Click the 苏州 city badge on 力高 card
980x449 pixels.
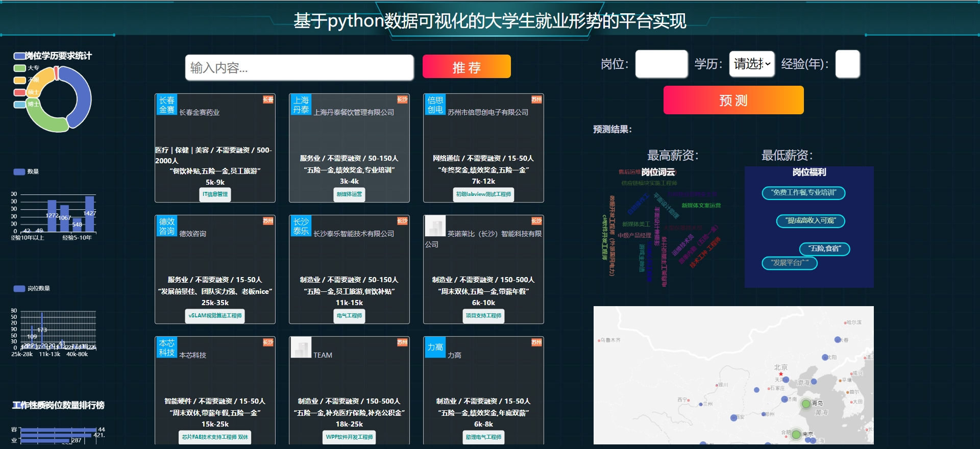(537, 342)
